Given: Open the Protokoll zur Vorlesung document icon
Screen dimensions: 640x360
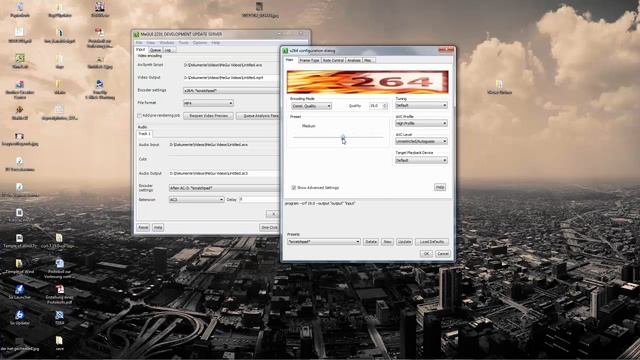Looking at the screenshot, I should click(60, 269).
